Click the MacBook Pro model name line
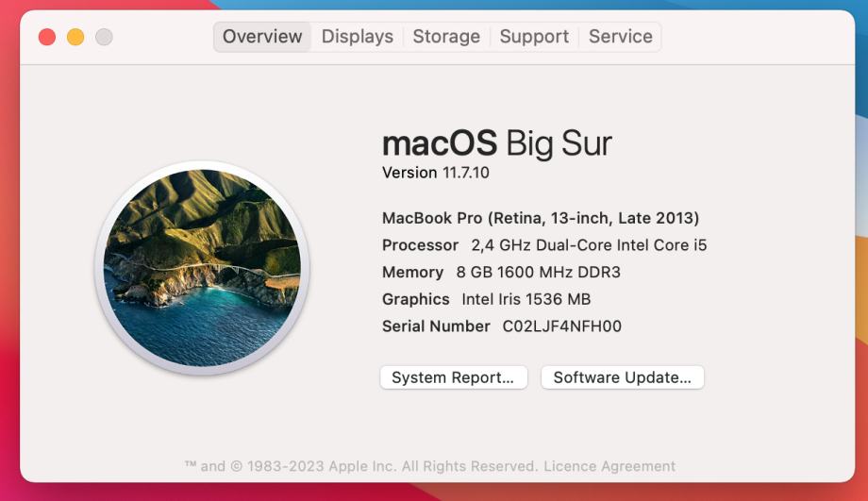The width and height of the screenshot is (868, 501). 540,218
